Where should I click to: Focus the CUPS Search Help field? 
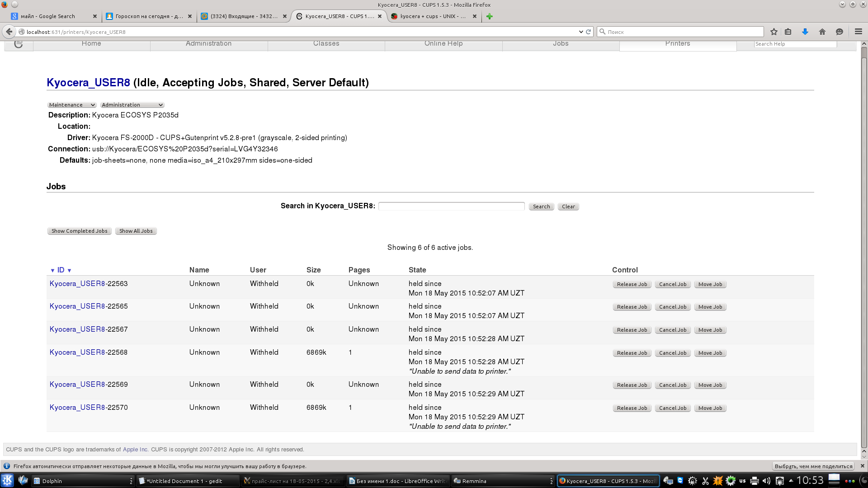coord(795,44)
